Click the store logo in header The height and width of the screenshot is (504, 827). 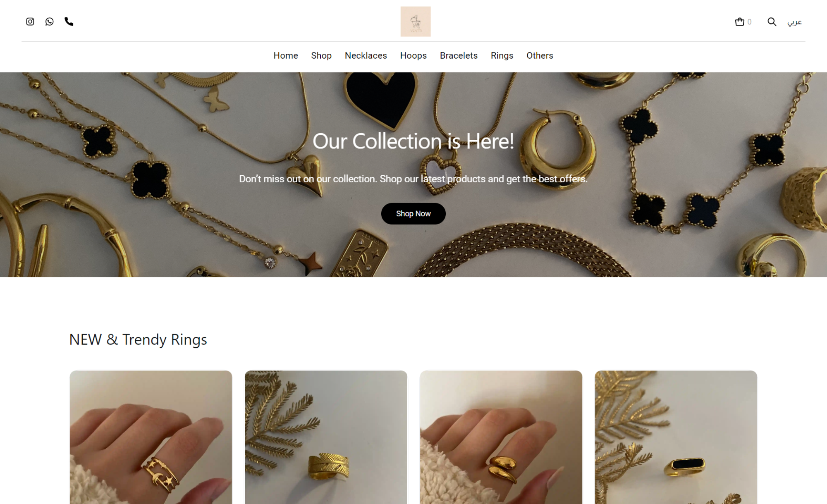[415, 21]
